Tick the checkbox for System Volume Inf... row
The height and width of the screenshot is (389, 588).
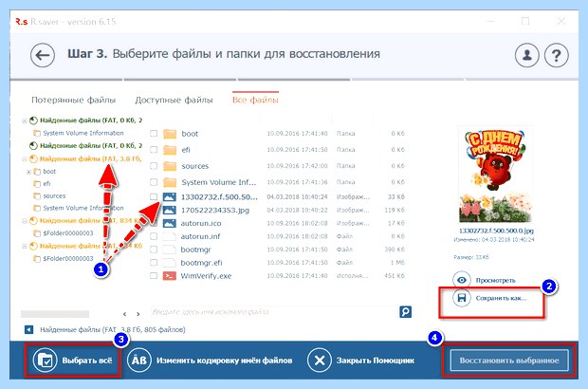154,182
